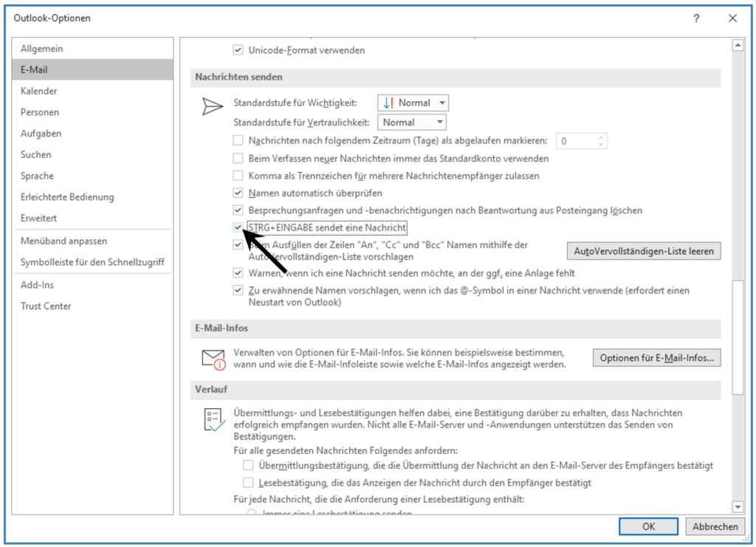Click the scrollbar down arrow
Image resolution: width=756 pixels, height=547 pixels.
click(x=738, y=506)
